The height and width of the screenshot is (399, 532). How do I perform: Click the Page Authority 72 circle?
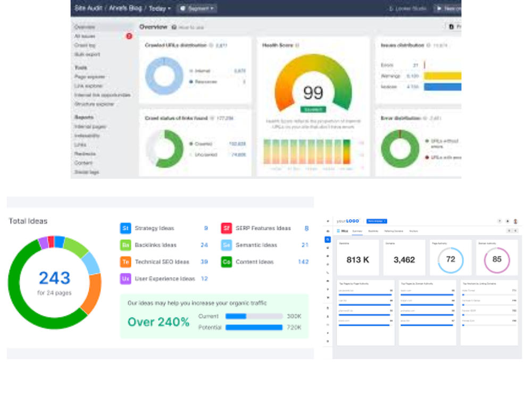point(451,260)
